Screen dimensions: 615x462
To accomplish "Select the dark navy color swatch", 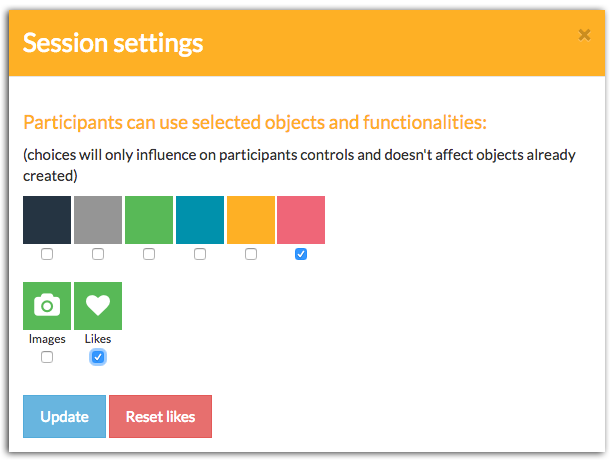I will tap(47, 220).
